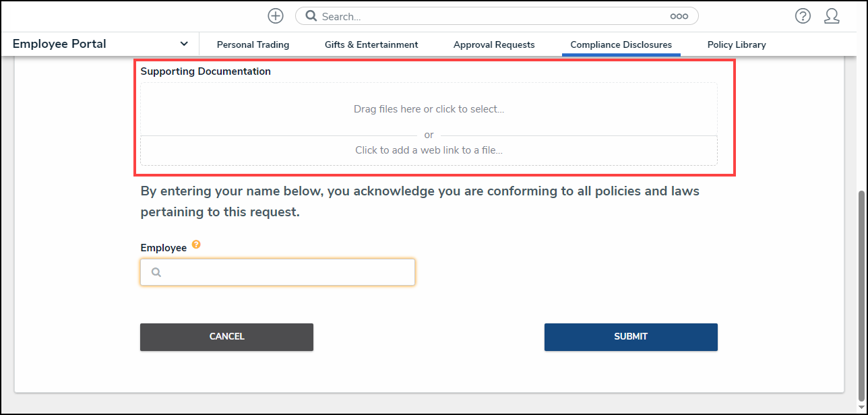Select the Compliance Disclosures tab

pyautogui.click(x=621, y=44)
